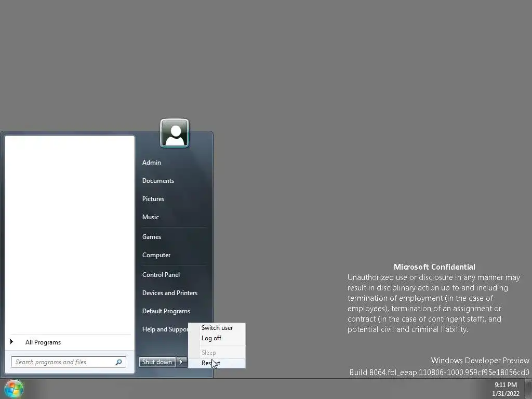Click the Search programs and files field
The width and height of the screenshot is (532, 399).
tap(69, 362)
